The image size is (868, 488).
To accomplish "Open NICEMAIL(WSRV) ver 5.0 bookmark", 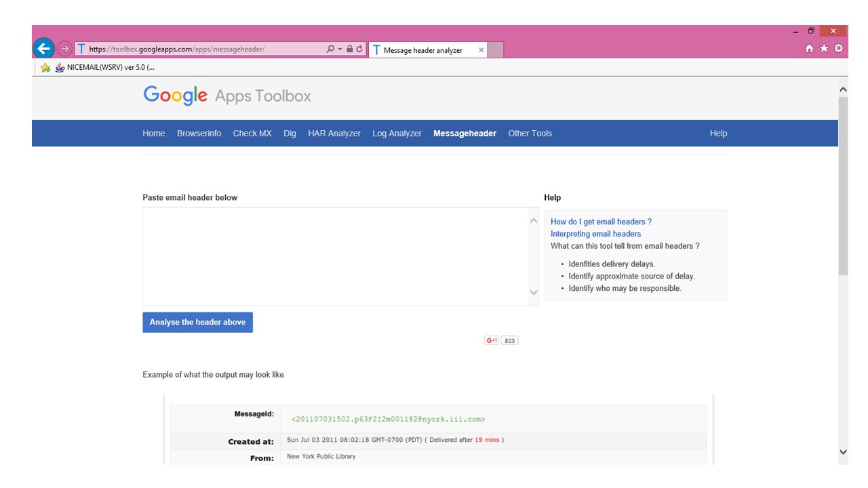I will (105, 67).
